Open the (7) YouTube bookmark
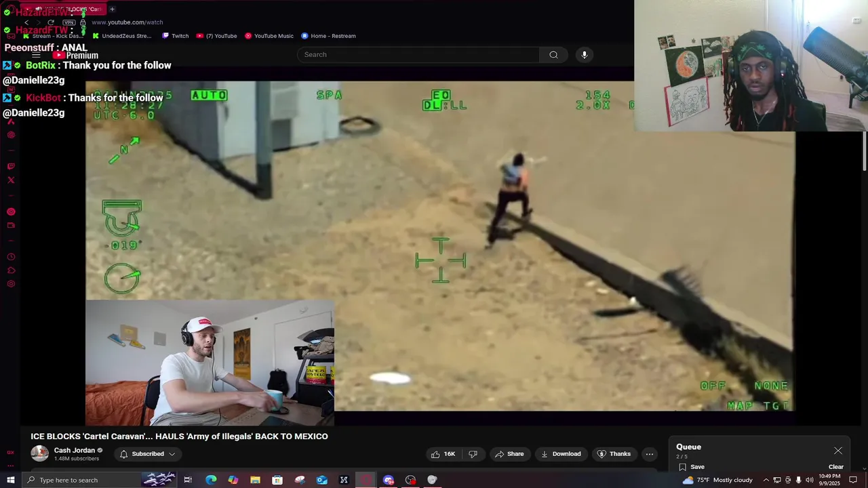The height and width of the screenshot is (488, 868). (216, 36)
